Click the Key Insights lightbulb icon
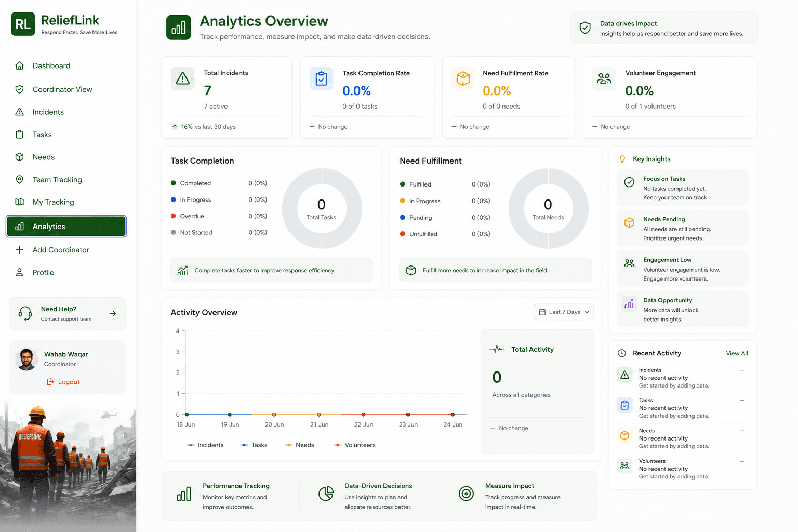 pyautogui.click(x=622, y=159)
